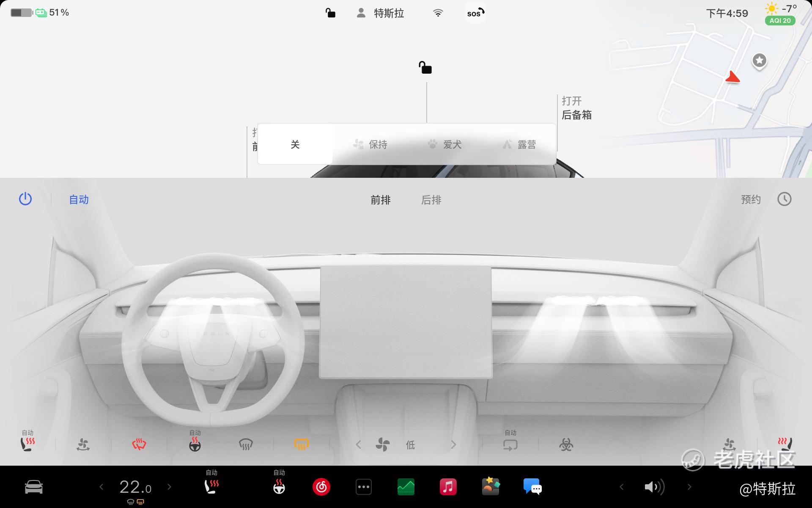This screenshot has width=812, height=508.
Task: Open the three-dots app launcher
Action: (364, 487)
